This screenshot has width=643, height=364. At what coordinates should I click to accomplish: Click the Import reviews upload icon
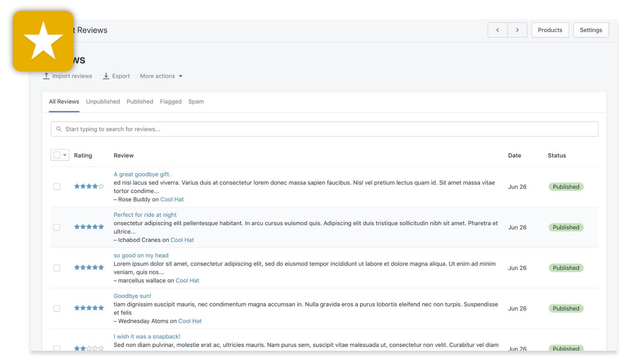tap(46, 76)
